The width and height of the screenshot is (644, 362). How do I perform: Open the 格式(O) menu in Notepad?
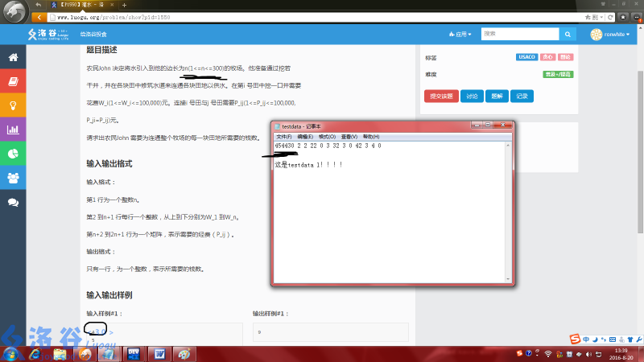(x=327, y=137)
